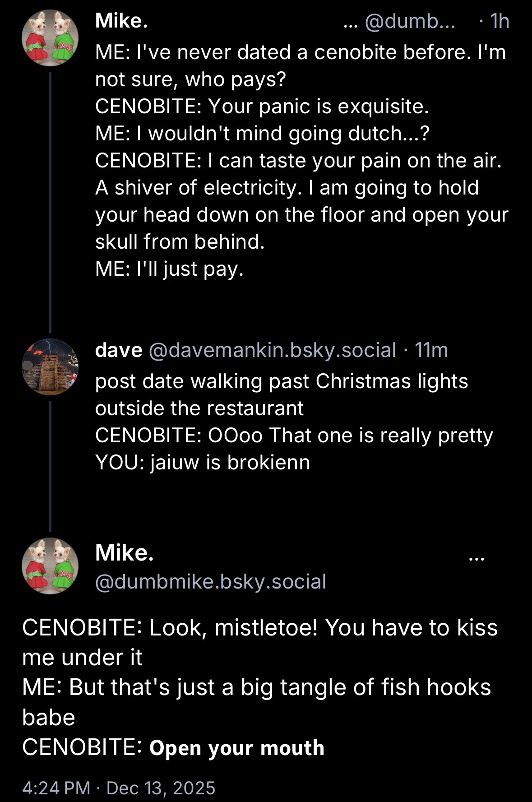Image resolution: width=532 pixels, height=802 pixels.
Task: Click dave's display name
Action: coord(119,350)
